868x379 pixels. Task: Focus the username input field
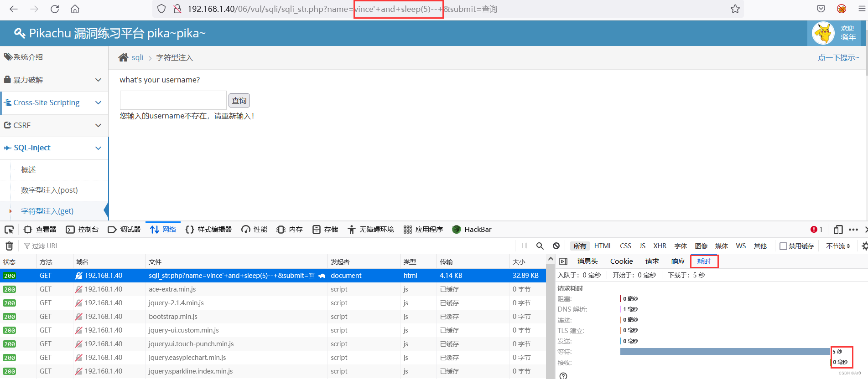click(x=173, y=100)
